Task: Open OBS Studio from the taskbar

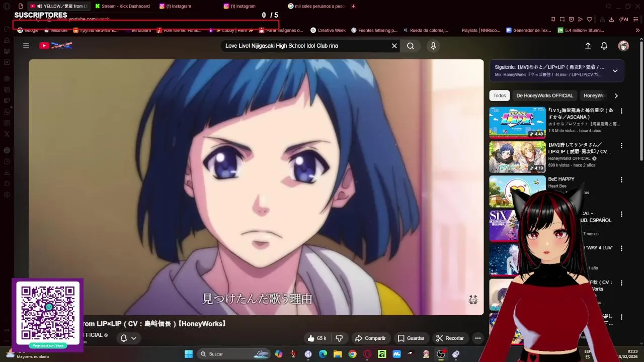Action: point(441,354)
